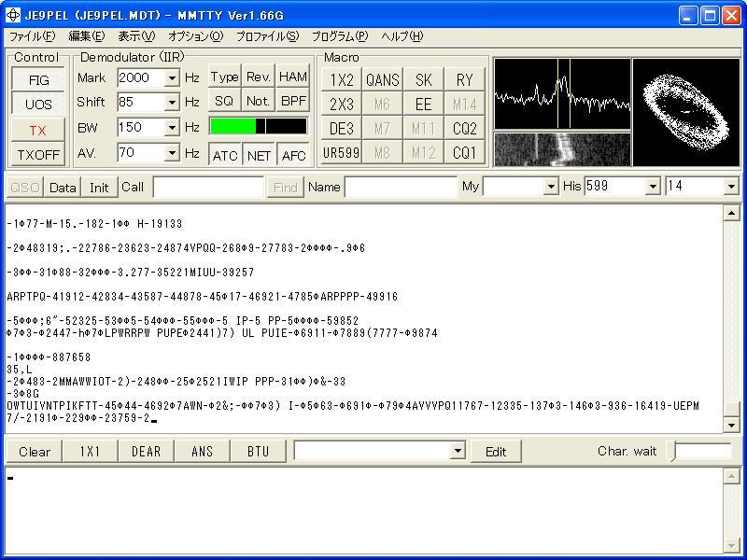Click the XY scope ellipse display
The image size is (747, 560).
click(686, 112)
